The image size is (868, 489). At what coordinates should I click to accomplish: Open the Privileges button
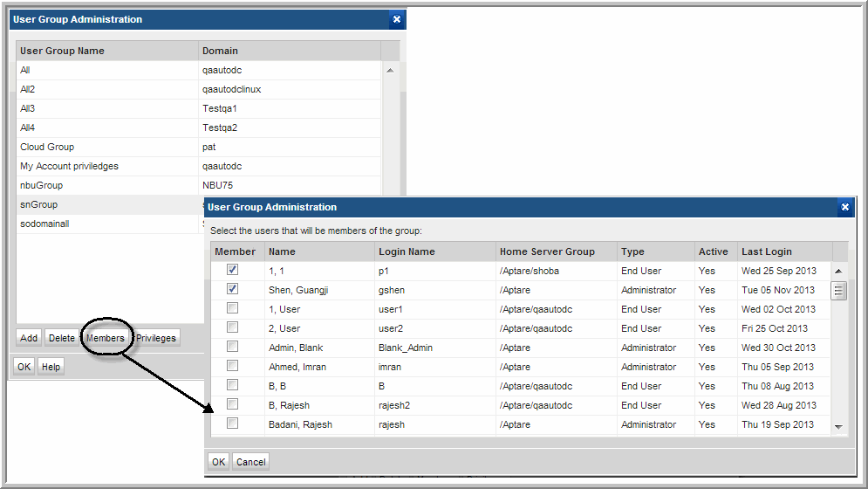click(x=156, y=338)
